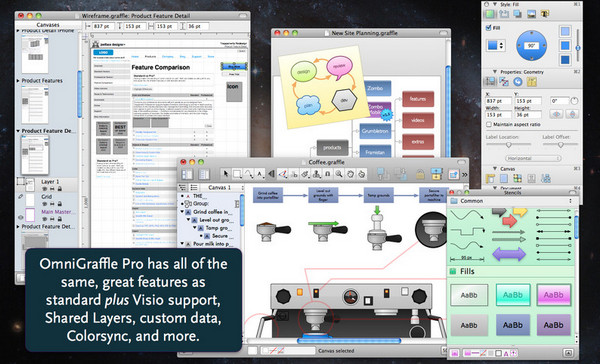This screenshot has width=600, height=364.
Task: Collapse the Properties: Geometry section
Action: 495,72
